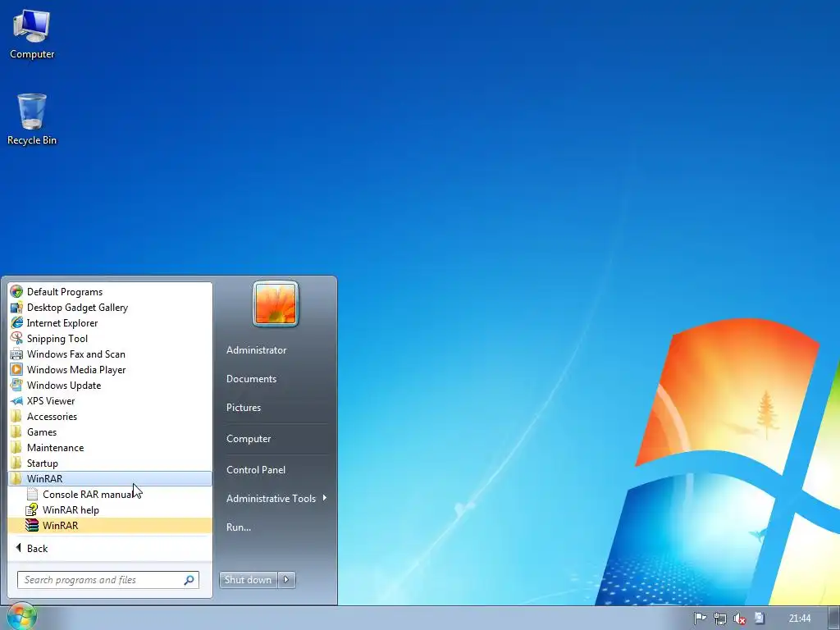Click the XPS Viewer icon
Image resolution: width=840 pixels, height=630 pixels.
[16, 400]
